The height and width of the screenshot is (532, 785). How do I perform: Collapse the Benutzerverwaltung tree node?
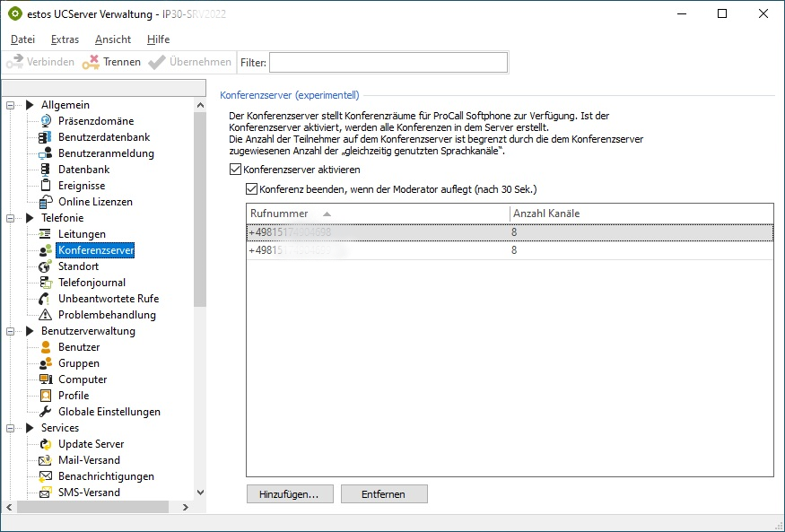point(11,331)
